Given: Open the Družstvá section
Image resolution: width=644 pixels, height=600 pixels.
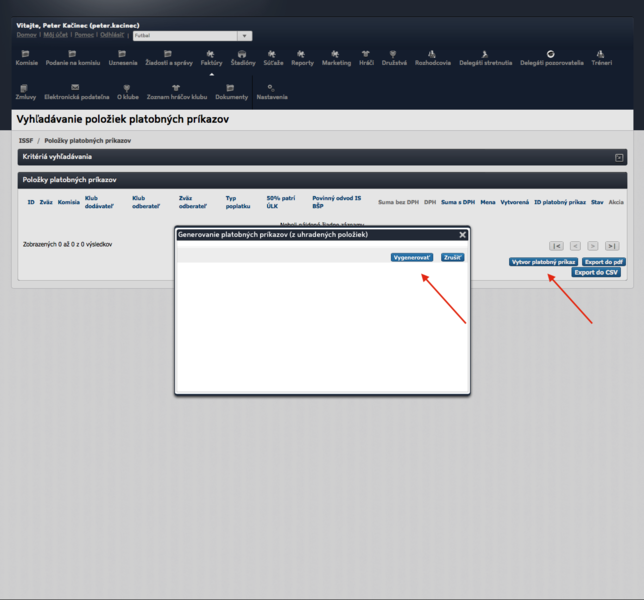Looking at the screenshot, I should pos(393,57).
